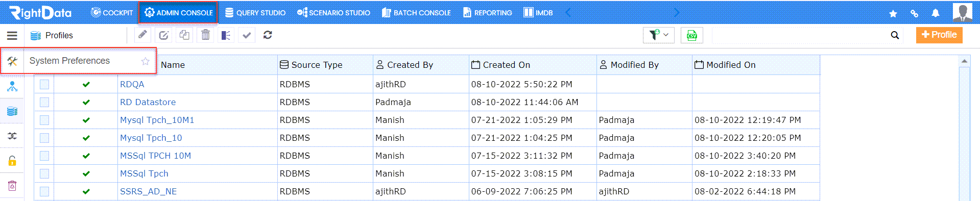Click the scrollbar up arrow
Screen dimensions: 980x201
964,61
